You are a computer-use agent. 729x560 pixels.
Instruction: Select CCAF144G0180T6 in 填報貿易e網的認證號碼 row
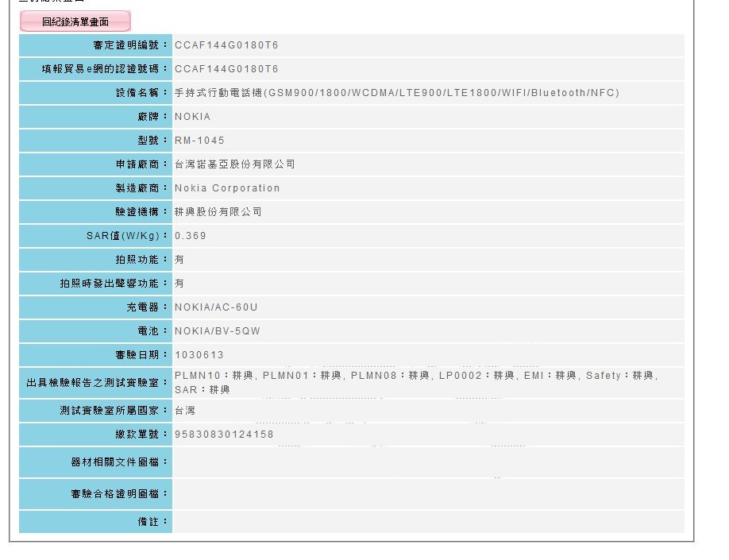(x=226, y=69)
